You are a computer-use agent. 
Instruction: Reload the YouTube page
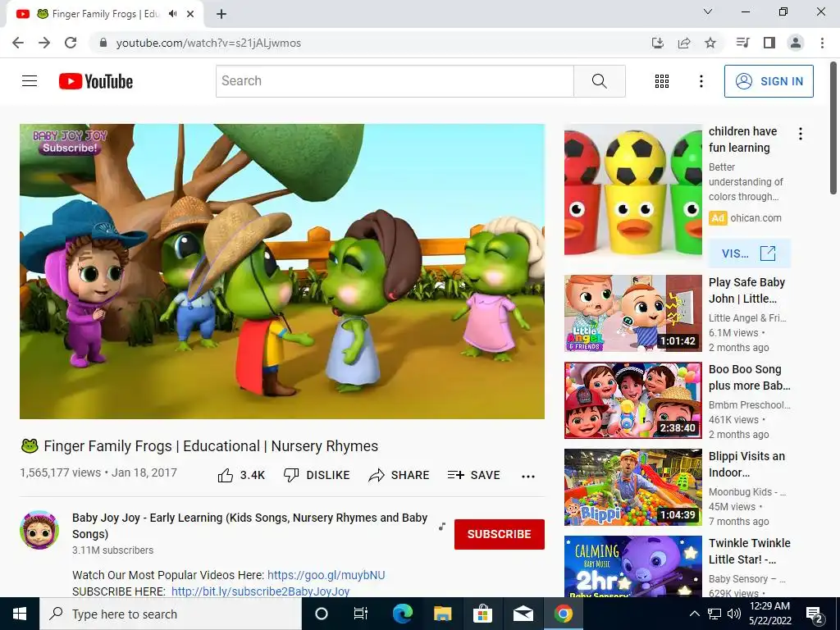[71, 43]
